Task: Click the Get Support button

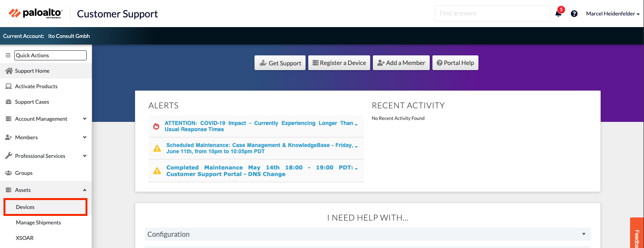Action: point(280,63)
